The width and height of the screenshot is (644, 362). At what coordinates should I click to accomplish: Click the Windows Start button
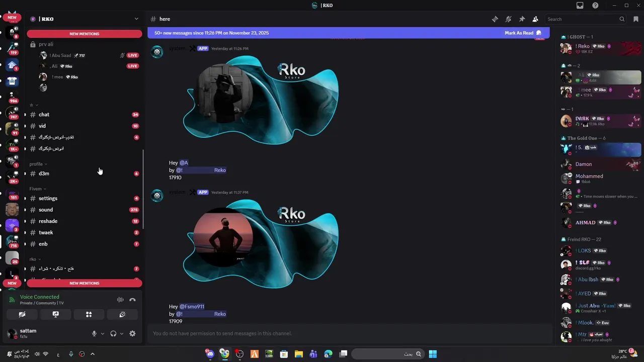coord(433,354)
